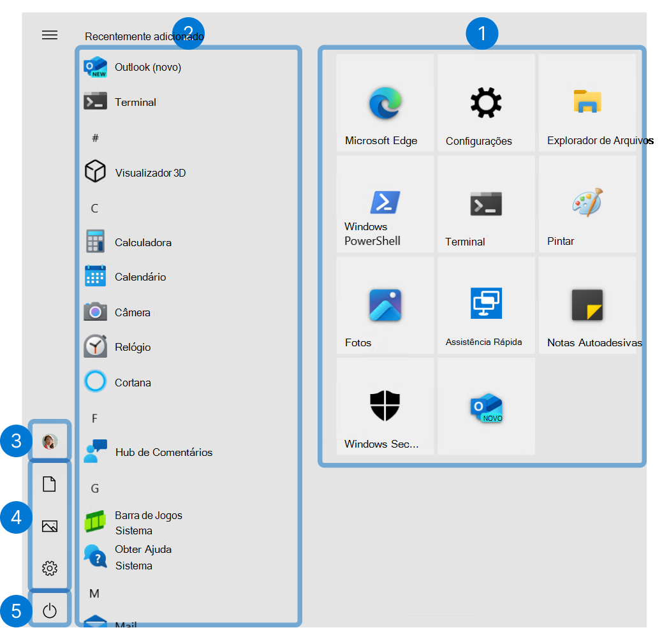The image size is (662, 644).
Task: Click the Recentemente adicionado heading
Action: coord(144,37)
